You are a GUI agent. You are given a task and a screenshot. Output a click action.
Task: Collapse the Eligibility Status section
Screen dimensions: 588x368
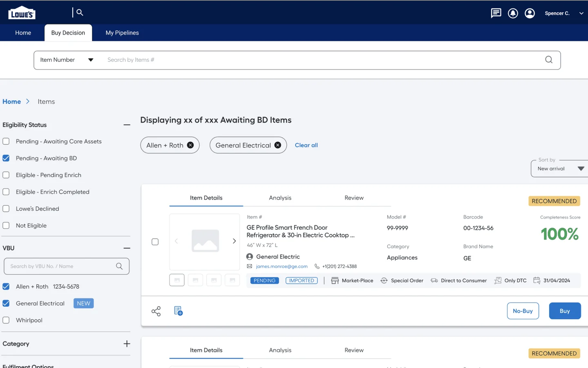(127, 125)
